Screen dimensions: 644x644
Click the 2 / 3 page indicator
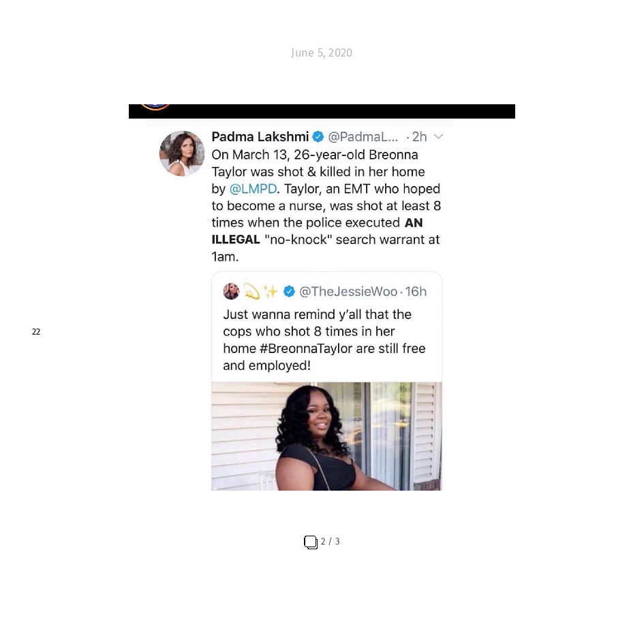(331, 541)
